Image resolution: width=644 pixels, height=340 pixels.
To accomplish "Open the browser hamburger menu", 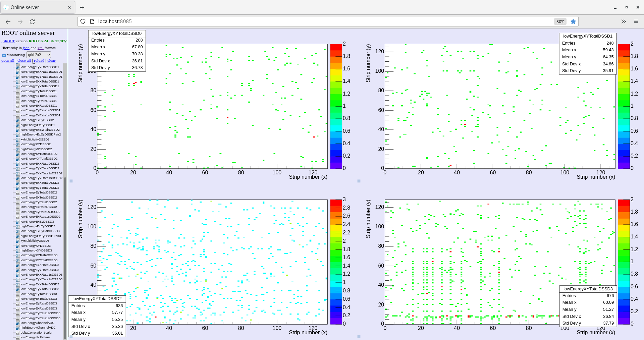I will pyautogui.click(x=636, y=21).
